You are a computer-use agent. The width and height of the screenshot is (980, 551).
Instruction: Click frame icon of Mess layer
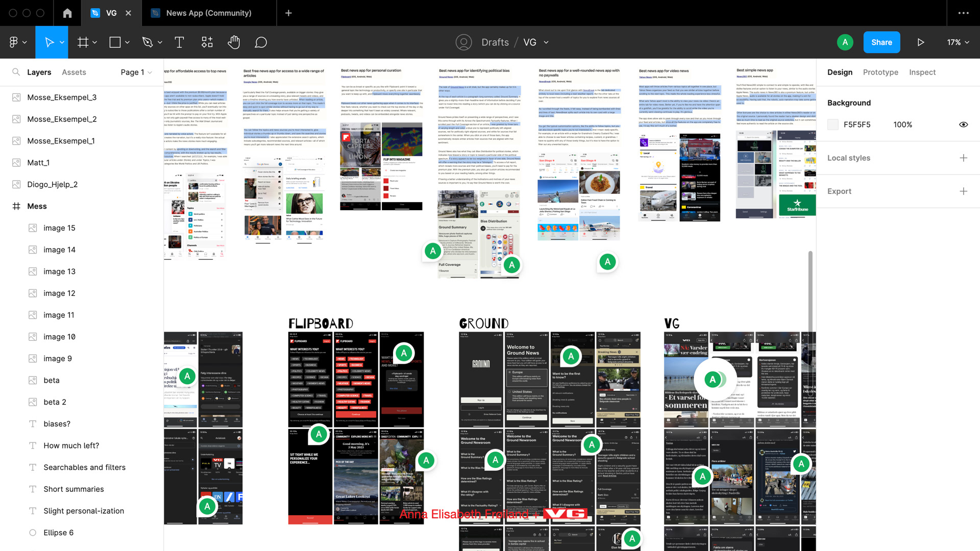click(16, 206)
